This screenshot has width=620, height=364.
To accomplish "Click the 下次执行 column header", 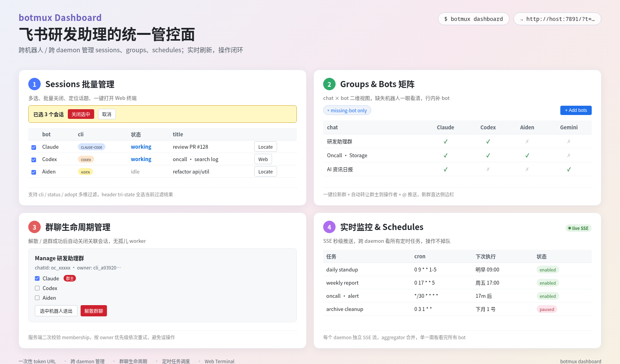I will pos(486,256).
